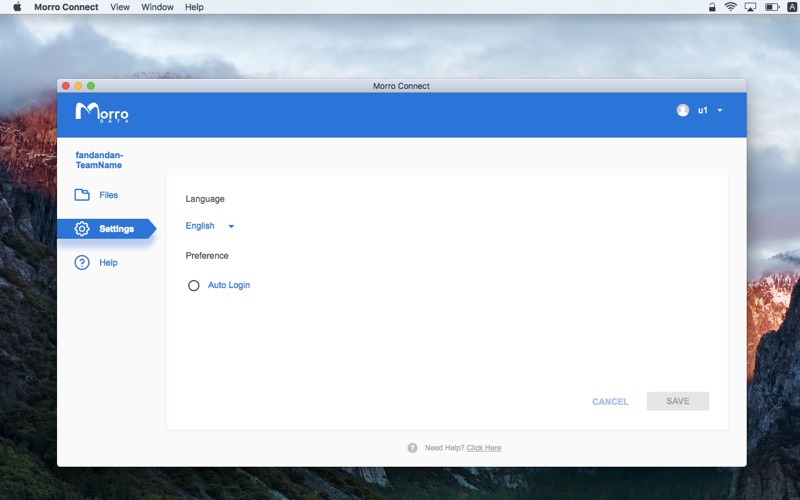The height and width of the screenshot is (500, 800).
Task: Enable the Auto Login radio option
Action: [x=193, y=285]
